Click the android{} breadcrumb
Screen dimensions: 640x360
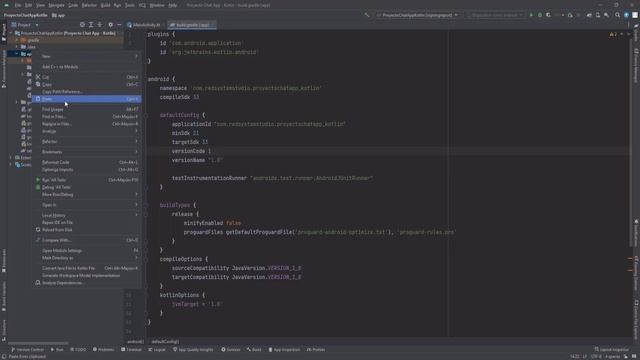136,342
